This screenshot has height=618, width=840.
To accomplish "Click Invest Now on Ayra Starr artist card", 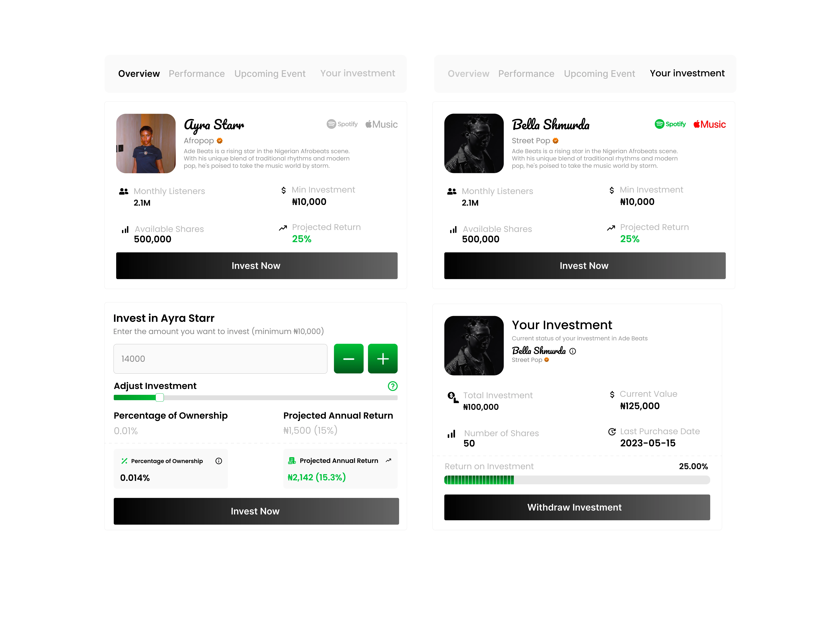I will click(257, 266).
